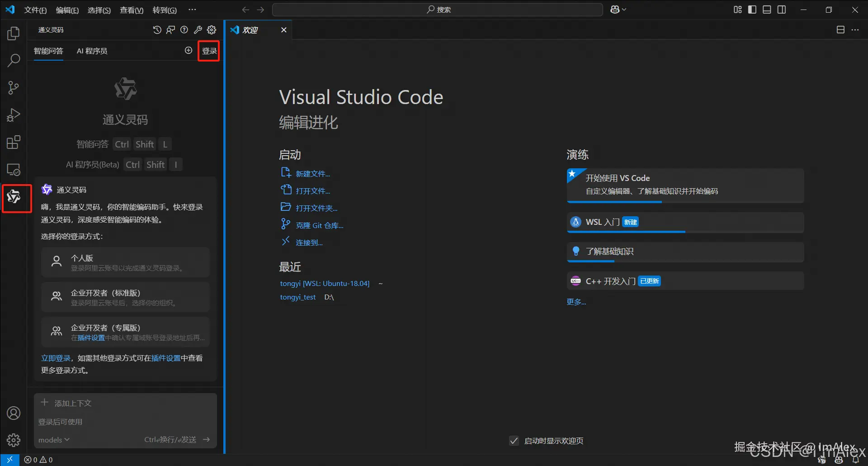The width and height of the screenshot is (868, 466).
Task: Click the chat history icon in Tongyi panel
Action: click(157, 30)
